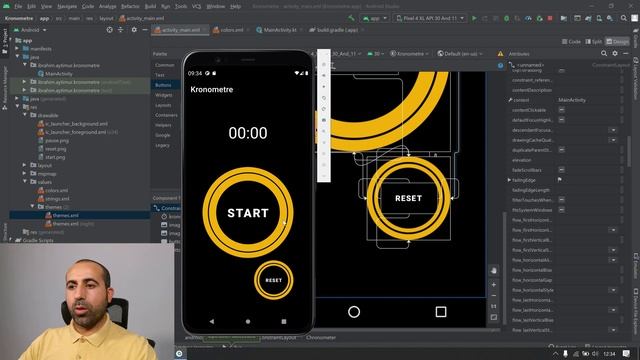Click the yellow warning triangle icon
The width and height of the screenshot is (640, 360).
click(x=500, y=53)
